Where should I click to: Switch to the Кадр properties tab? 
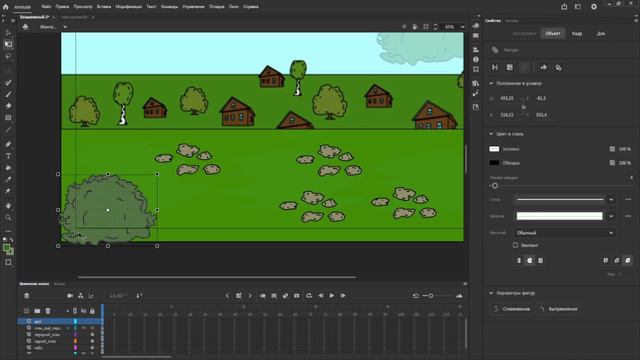click(577, 33)
